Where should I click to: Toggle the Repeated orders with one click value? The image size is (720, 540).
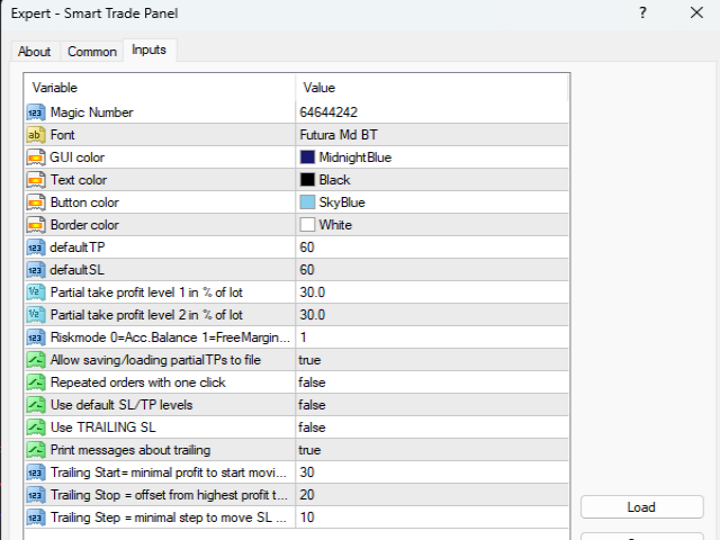click(430, 382)
